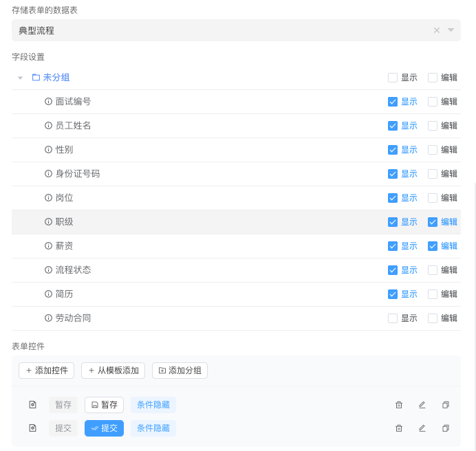Duplicate the 提交 control row
Screen dimensions: 476x451
pos(446,428)
